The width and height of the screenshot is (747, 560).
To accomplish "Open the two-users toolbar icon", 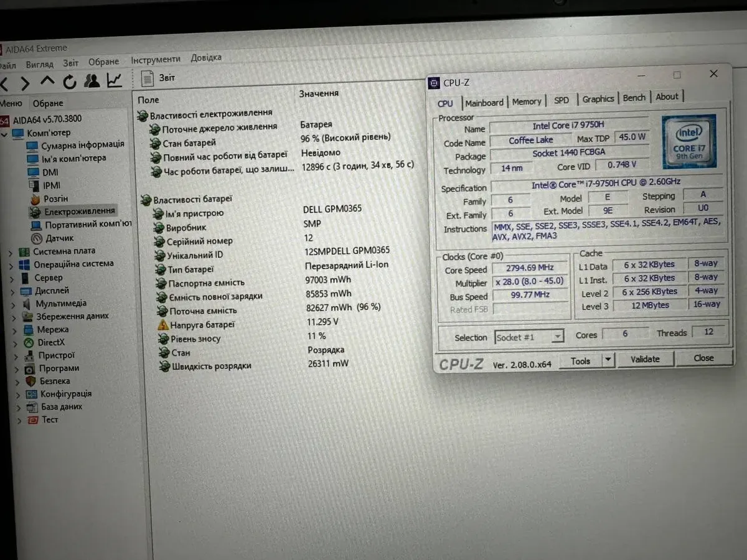I will (x=92, y=81).
